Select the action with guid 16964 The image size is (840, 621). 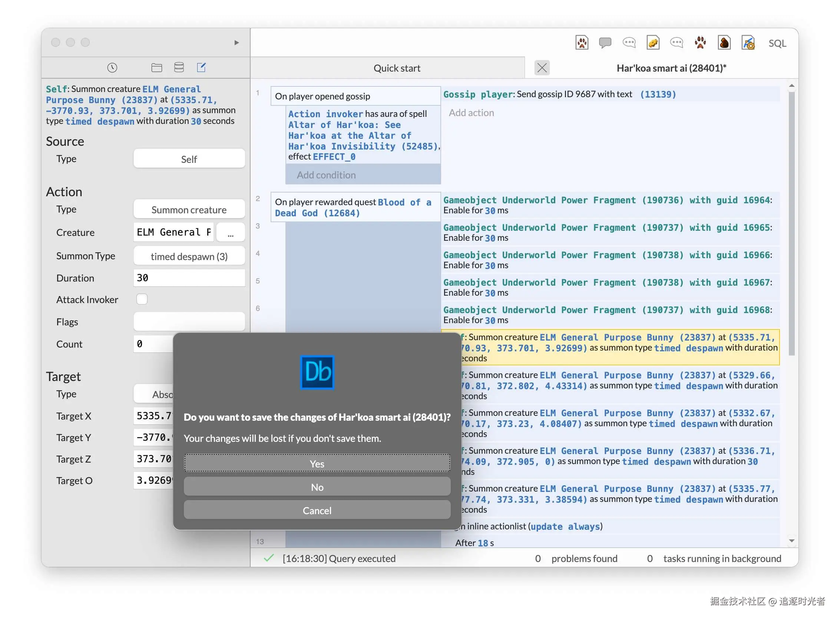[611, 206]
